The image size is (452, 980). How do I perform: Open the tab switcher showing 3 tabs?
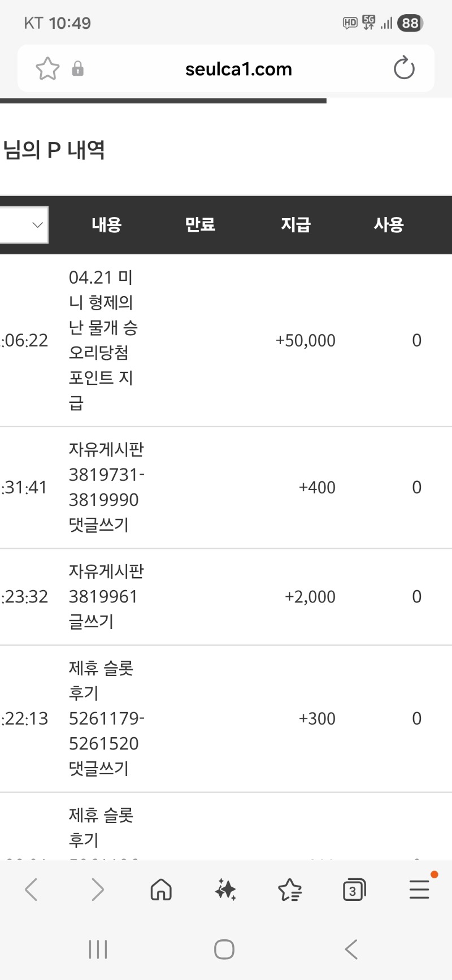(x=354, y=890)
